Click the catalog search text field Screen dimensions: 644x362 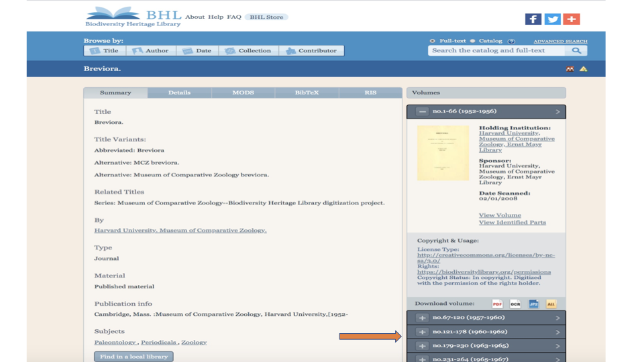[x=497, y=50]
